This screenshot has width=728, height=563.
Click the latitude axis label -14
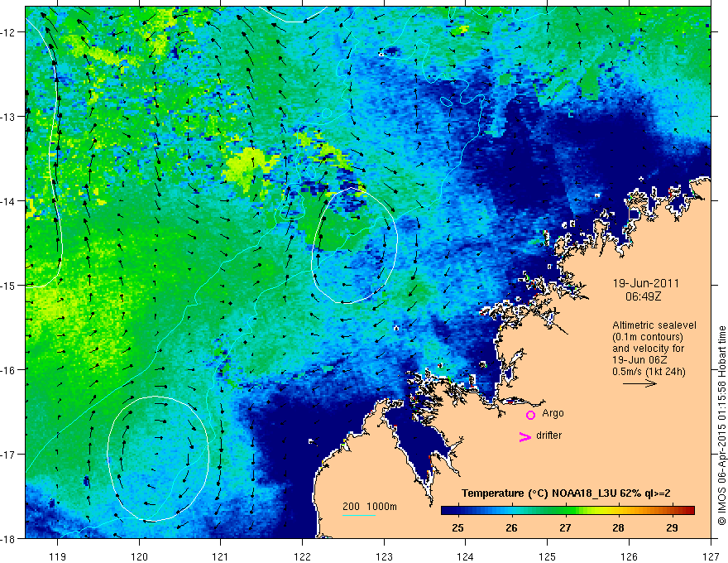pyautogui.click(x=8, y=201)
